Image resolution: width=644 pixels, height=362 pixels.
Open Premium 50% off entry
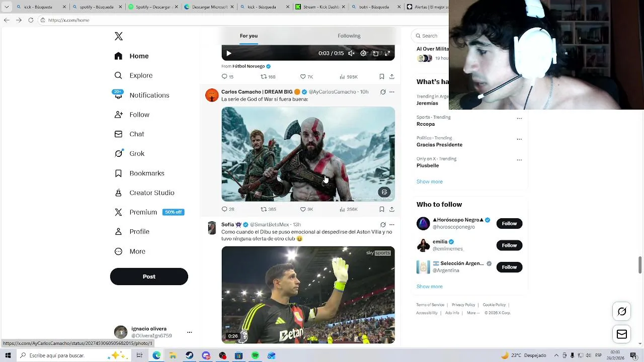click(x=149, y=212)
